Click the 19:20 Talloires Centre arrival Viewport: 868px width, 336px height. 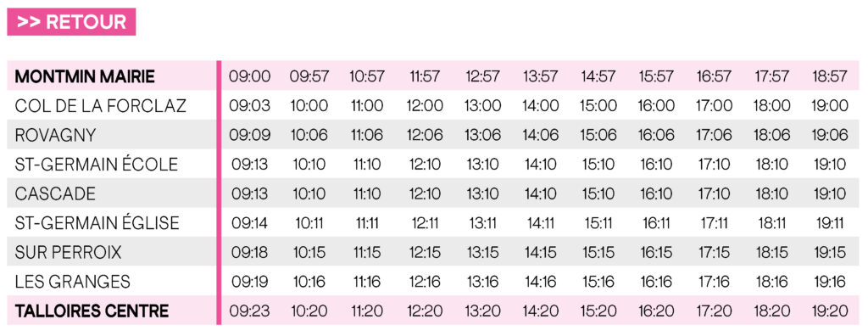pyautogui.click(x=830, y=311)
